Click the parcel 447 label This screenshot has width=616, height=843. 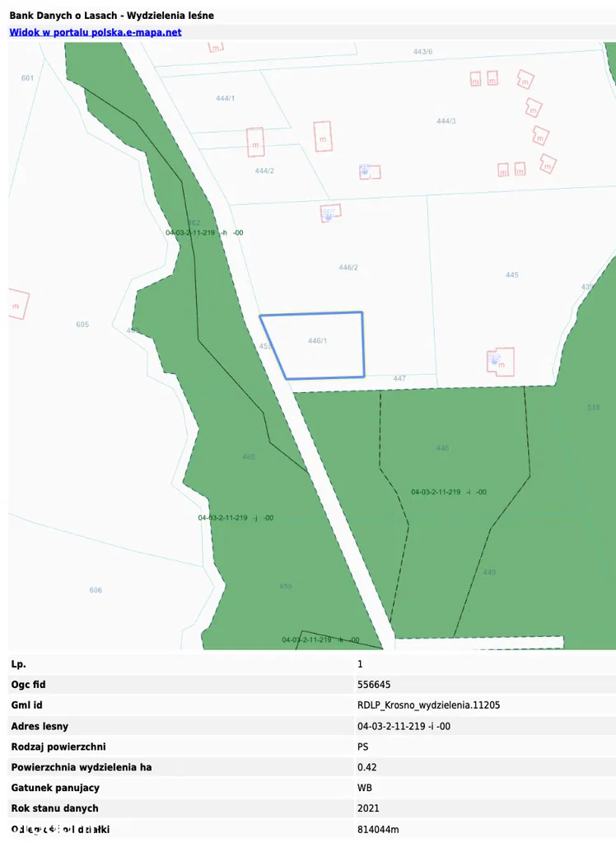399,378
